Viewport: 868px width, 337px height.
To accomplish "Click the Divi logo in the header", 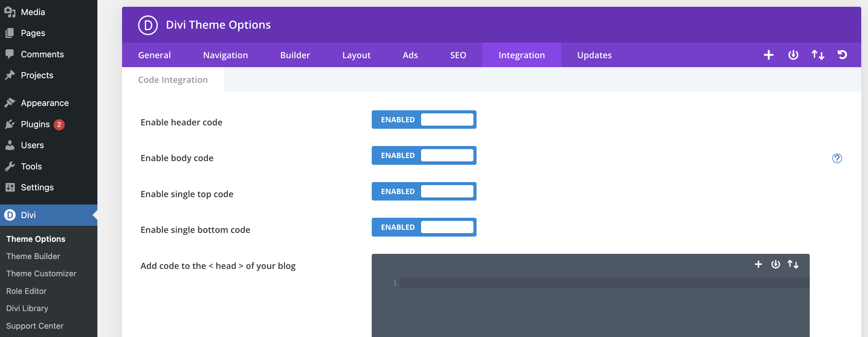I will pyautogui.click(x=148, y=25).
